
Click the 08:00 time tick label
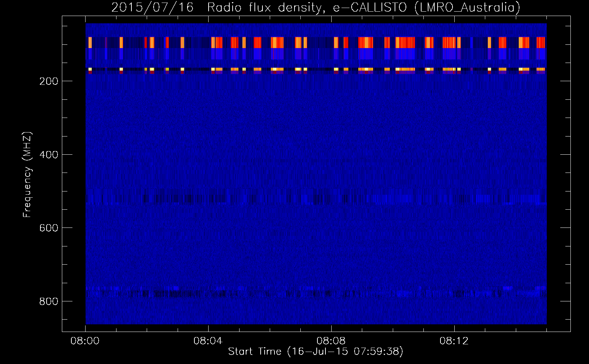tap(85, 341)
